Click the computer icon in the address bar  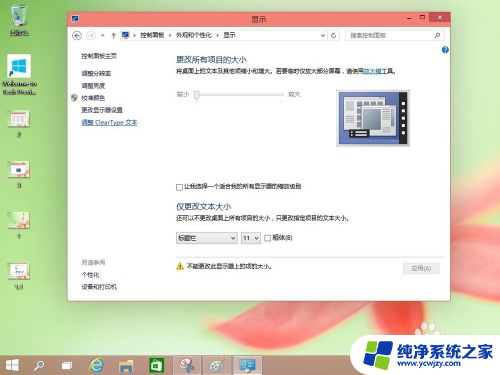point(125,35)
